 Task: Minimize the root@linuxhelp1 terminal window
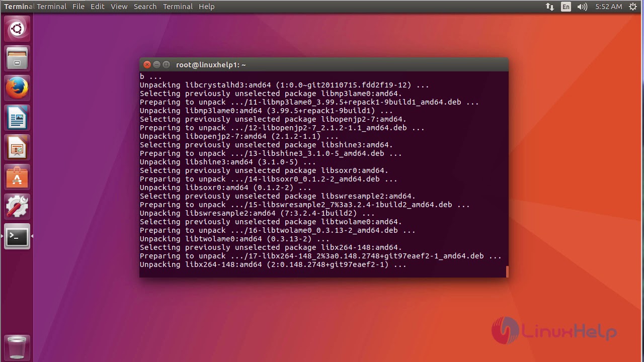156,64
